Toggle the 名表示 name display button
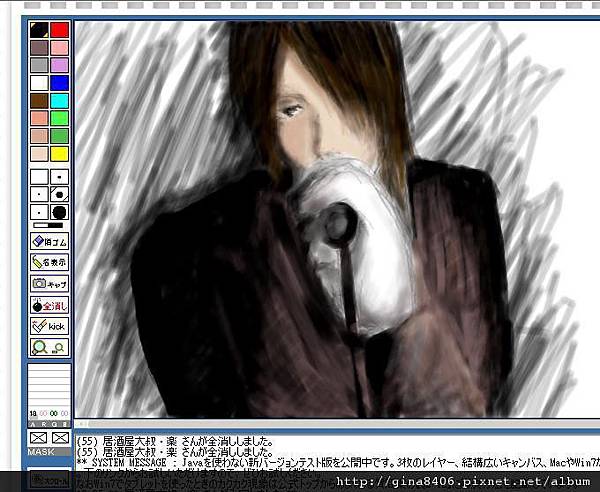600x492 pixels. pyautogui.click(x=49, y=262)
